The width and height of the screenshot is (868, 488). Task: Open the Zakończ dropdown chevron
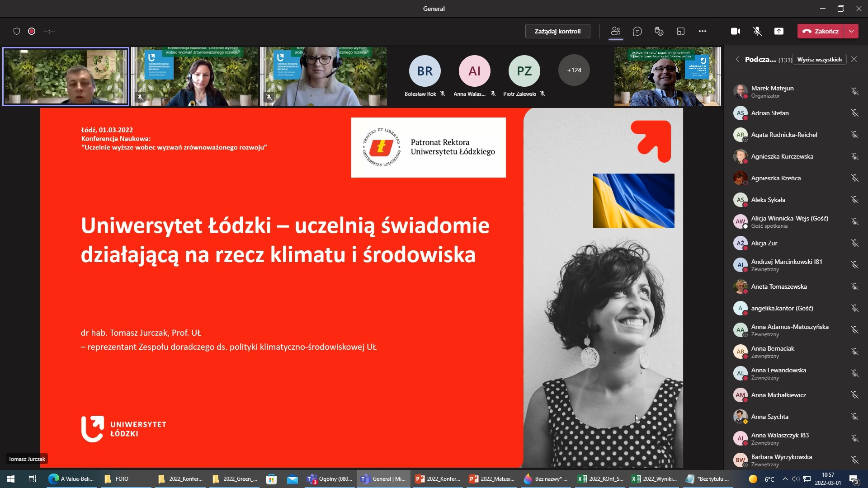coord(852,31)
